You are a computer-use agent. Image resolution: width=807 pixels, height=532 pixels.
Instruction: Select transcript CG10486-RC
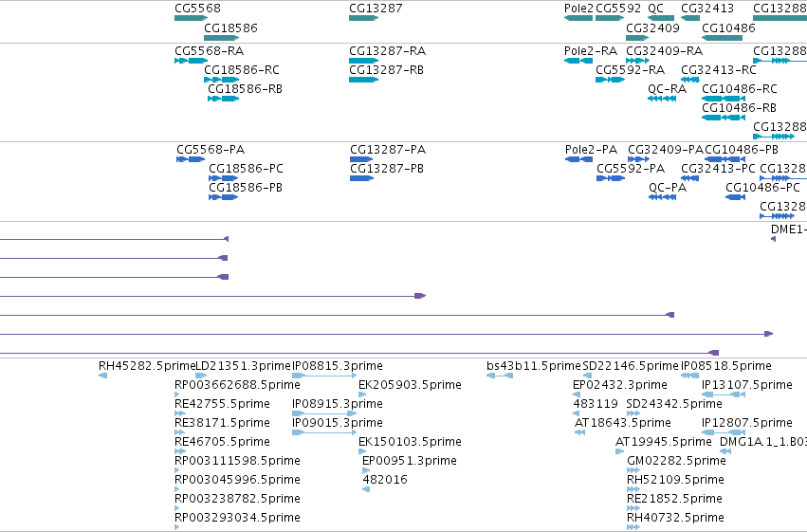point(724,99)
